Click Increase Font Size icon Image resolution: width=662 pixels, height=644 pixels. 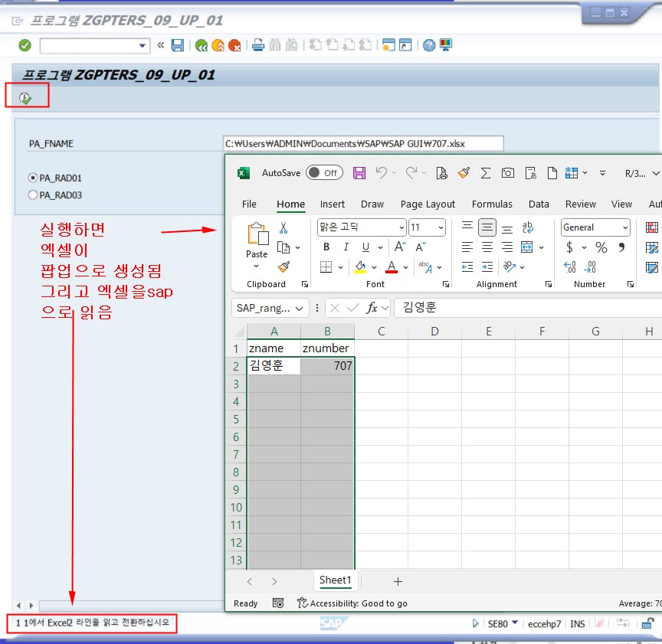click(400, 247)
